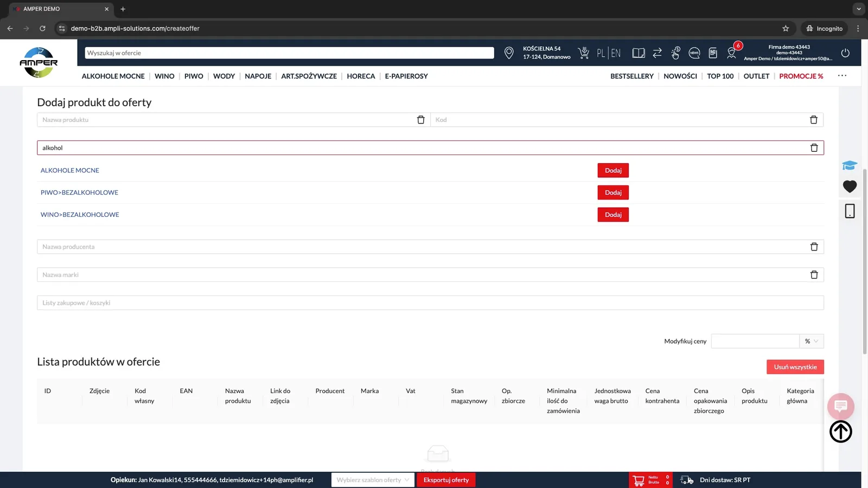The height and width of the screenshot is (488, 868).
Task: Click the mobile phone sidebar icon
Action: (850, 211)
